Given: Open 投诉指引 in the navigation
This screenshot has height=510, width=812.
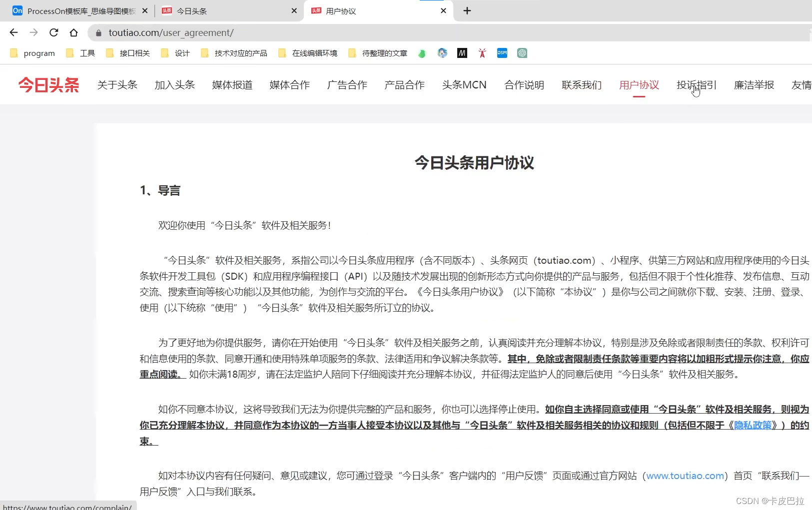Looking at the screenshot, I should click(697, 85).
